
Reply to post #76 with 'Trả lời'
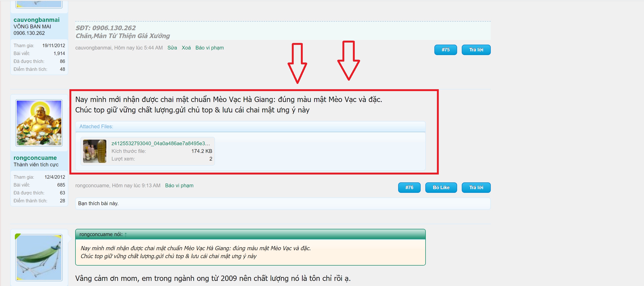tap(476, 187)
